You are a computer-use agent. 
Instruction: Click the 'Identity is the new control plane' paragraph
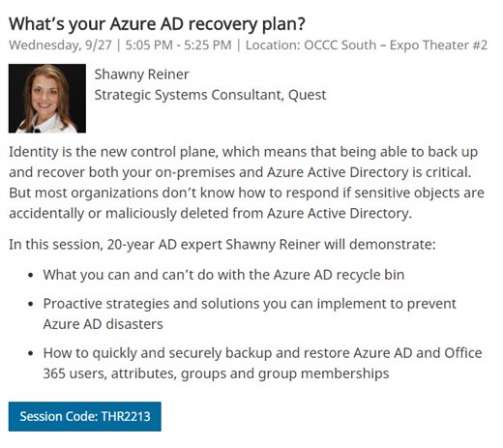tap(247, 183)
